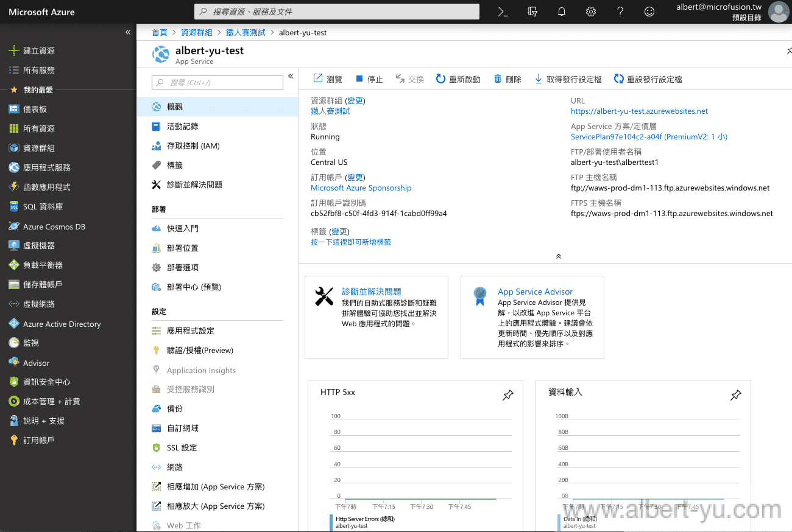The height and width of the screenshot is (532, 792).
Task: Click 瀏覽 in the command bar
Action: click(x=328, y=79)
